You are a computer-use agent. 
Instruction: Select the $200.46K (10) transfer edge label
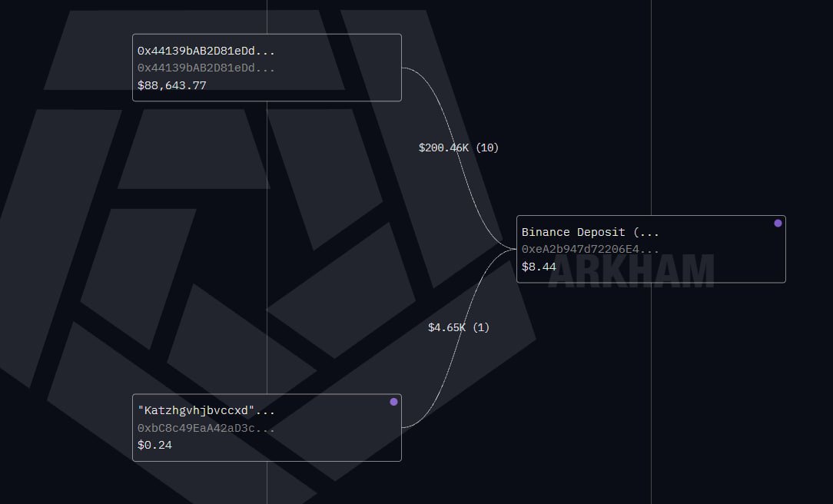[x=459, y=148]
